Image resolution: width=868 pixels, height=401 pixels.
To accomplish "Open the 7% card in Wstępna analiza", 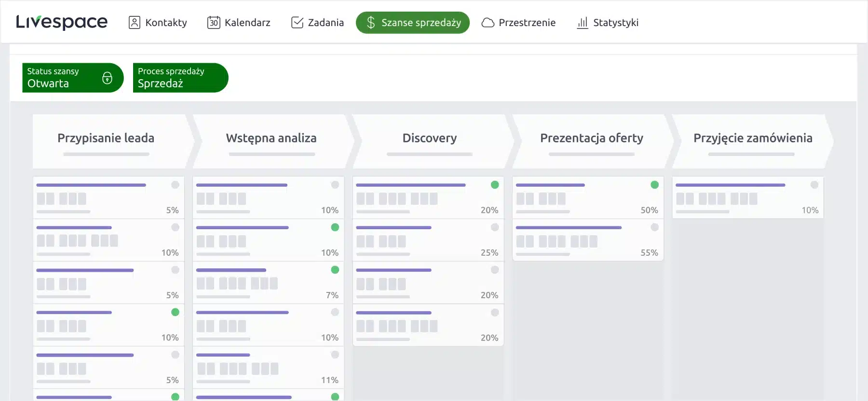I will (268, 283).
